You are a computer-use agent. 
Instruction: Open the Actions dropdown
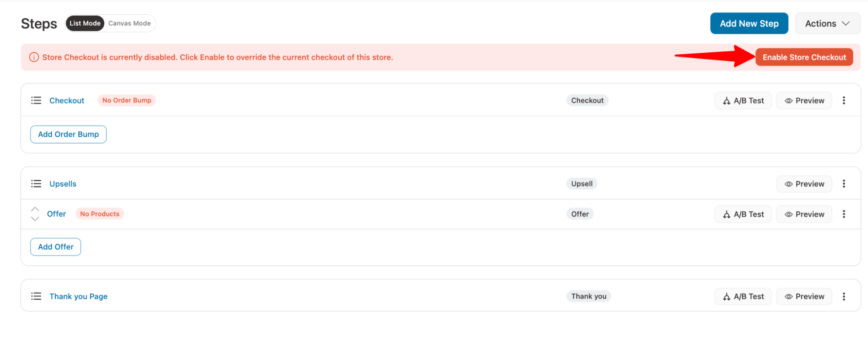(x=827, y=23)
